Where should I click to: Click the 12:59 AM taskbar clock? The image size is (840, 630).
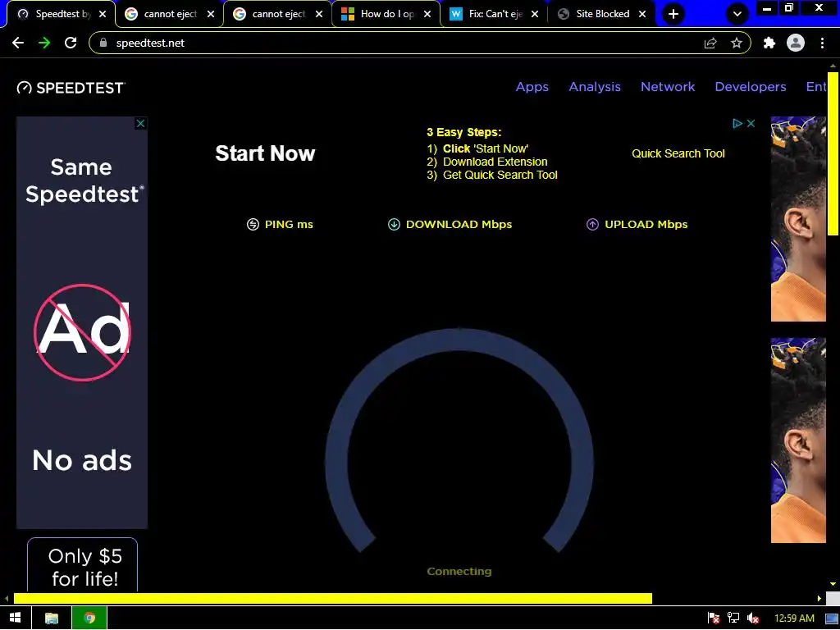pyautogui.click(x=794, y=619)
